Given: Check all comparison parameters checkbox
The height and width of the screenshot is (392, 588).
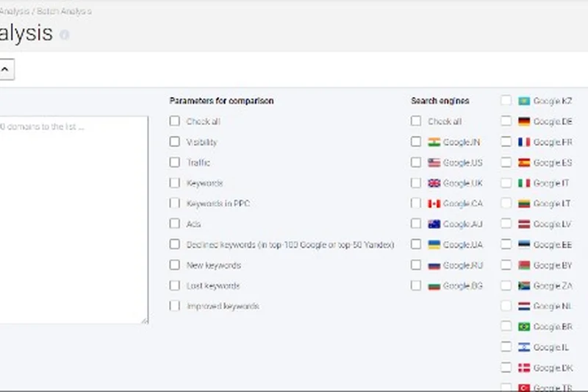Looking at the screenshot, I should [174, 121].
